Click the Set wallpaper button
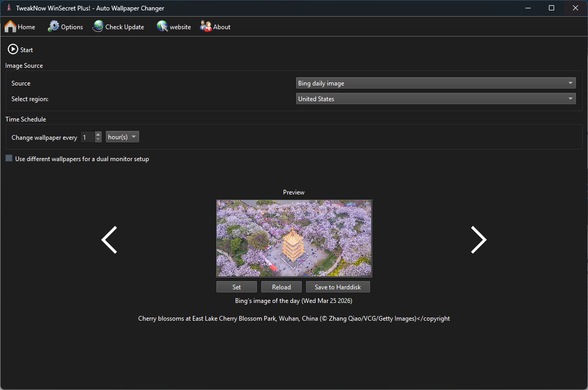This screenshot has height=390, width=588. coord(237,287)
